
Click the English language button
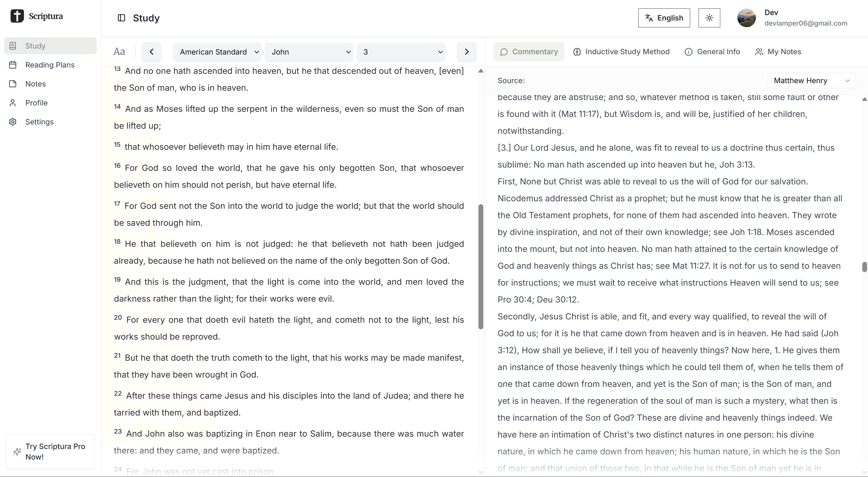click(664, 18)
